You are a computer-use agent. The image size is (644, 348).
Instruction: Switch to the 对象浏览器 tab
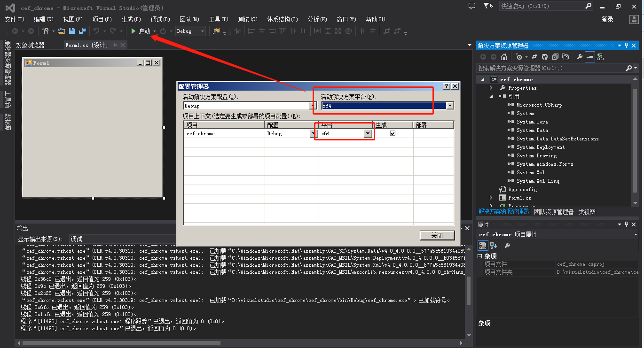[30, 45]
